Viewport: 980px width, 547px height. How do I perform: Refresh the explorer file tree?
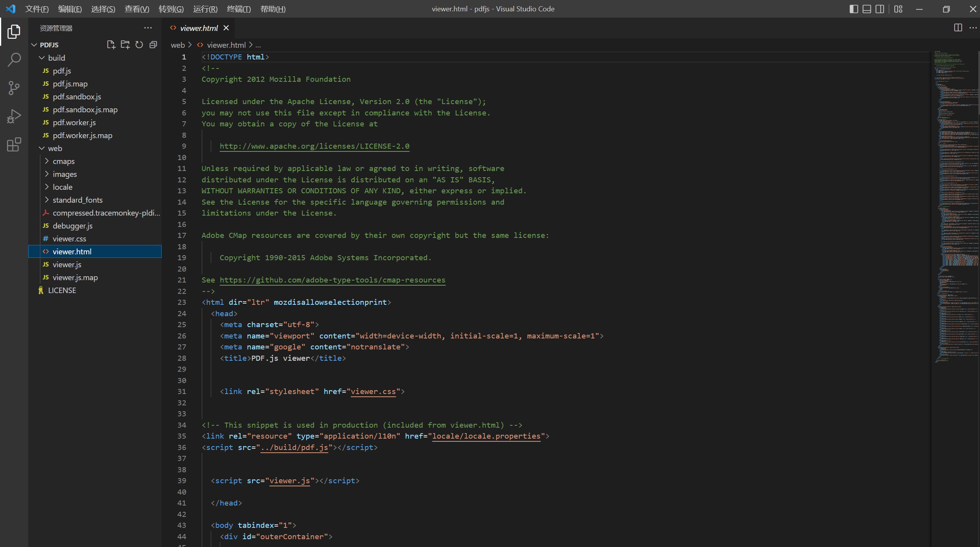[x=139, y=45]
